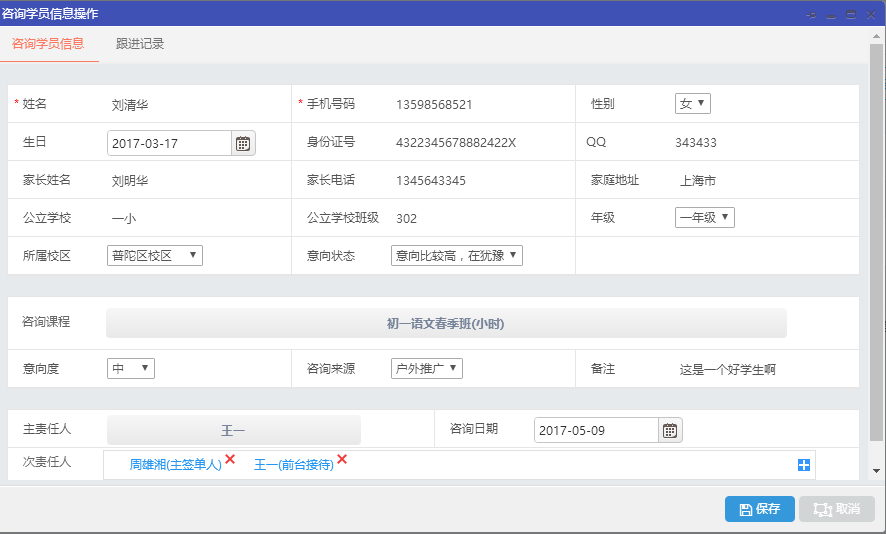Click the vertical scrollbar thumb
This screenshot has height=534, width=886.
click(876, 242)
